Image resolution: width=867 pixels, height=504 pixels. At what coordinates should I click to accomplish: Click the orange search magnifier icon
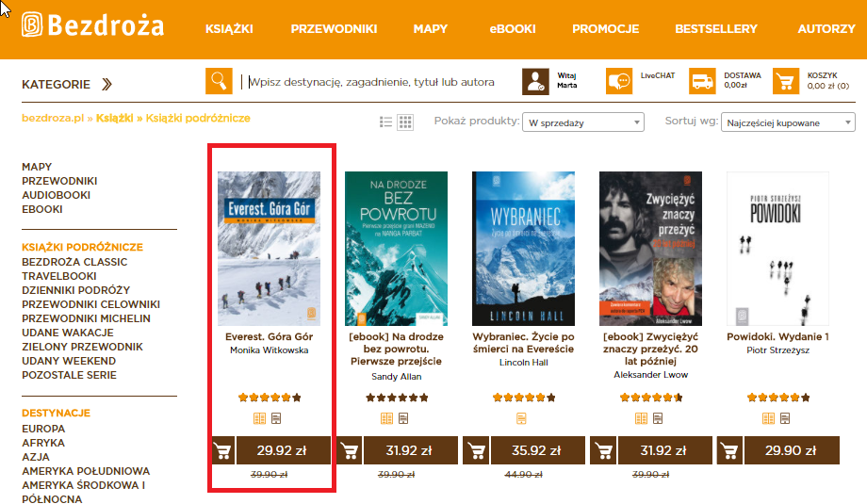click(219, 81)
